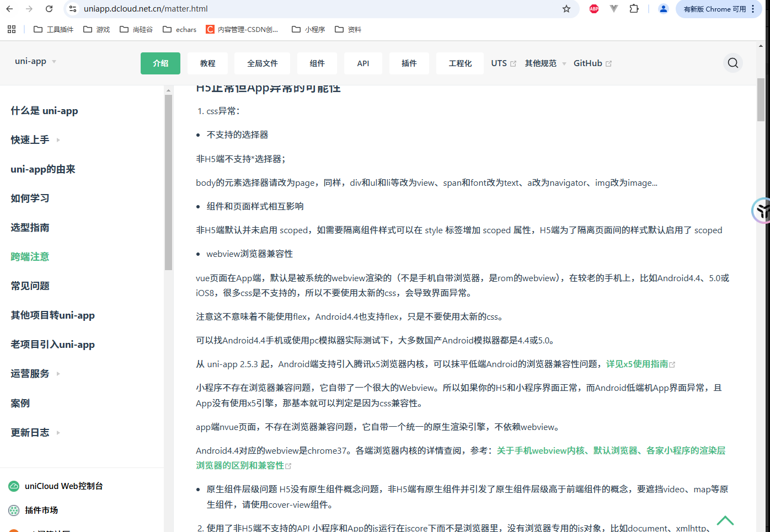Open 选型指南 sidebar item

[x=30, y=228]
